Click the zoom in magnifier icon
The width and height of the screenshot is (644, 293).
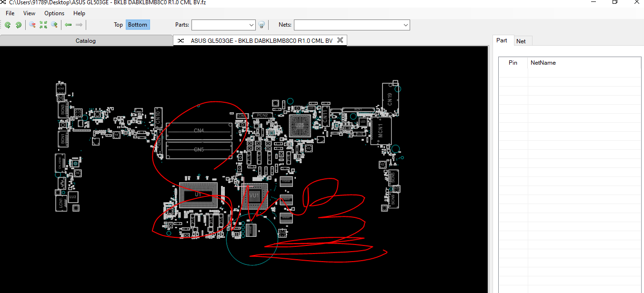click(54, 25)
